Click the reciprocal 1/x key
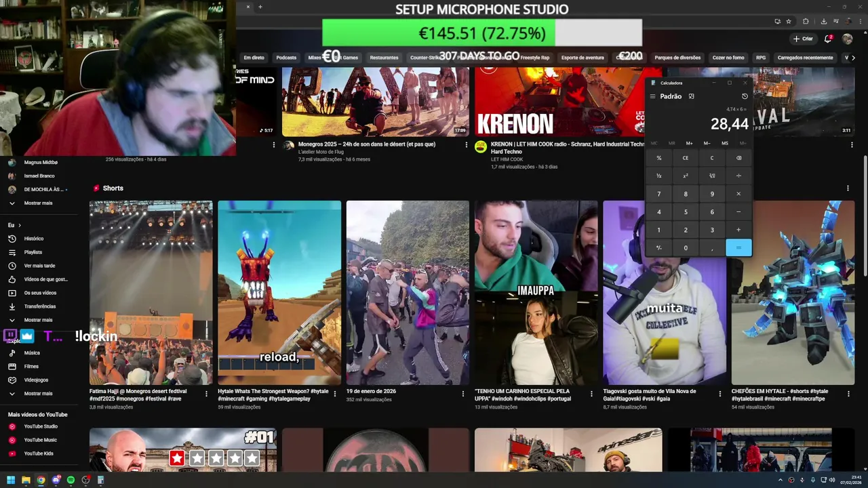This screenshot has width=868, height=488. [x=658, y=176]
